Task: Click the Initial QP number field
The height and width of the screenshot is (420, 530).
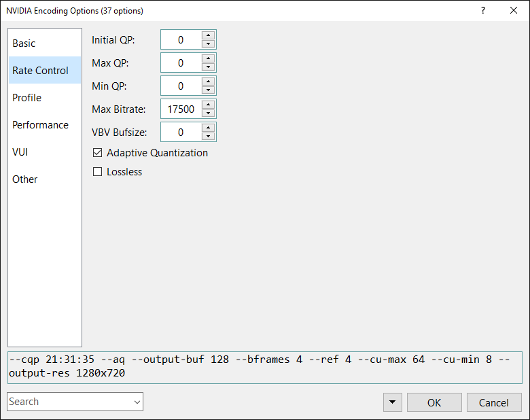Action: (x=181, y=39)
